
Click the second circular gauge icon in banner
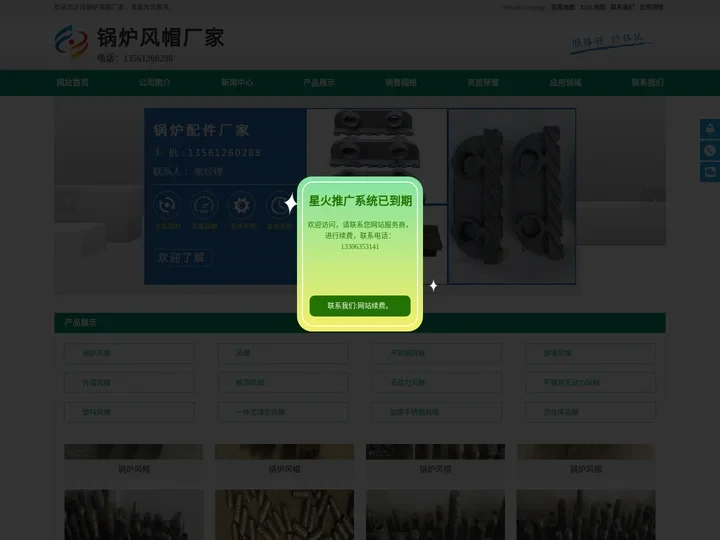click(204, 205)
